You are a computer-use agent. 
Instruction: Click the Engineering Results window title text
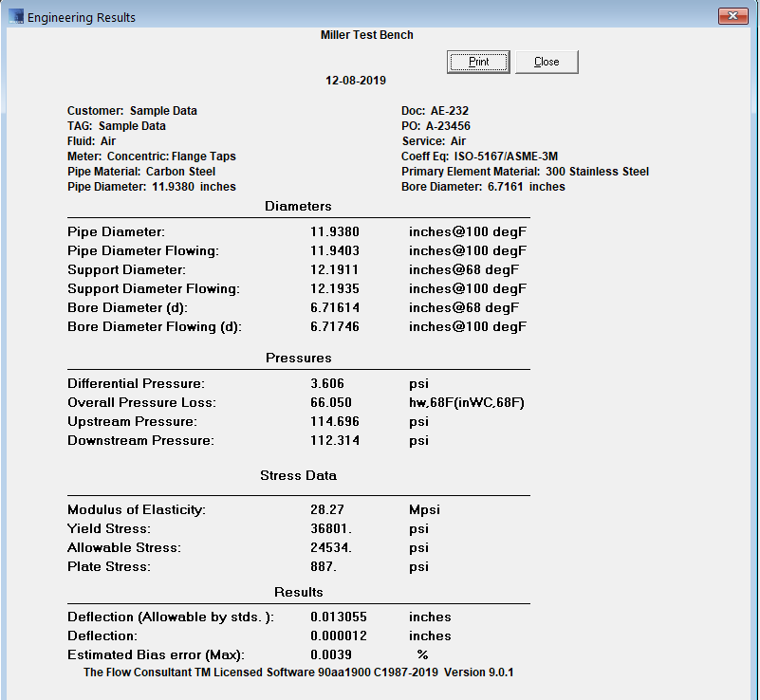click(x=82, y=18)
